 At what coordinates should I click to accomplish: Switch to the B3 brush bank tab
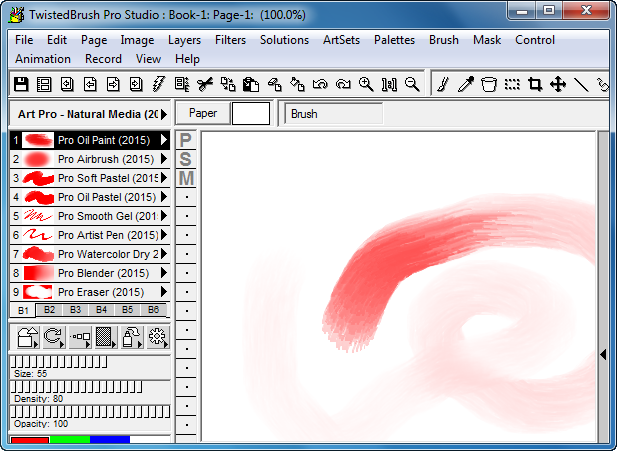75,310
